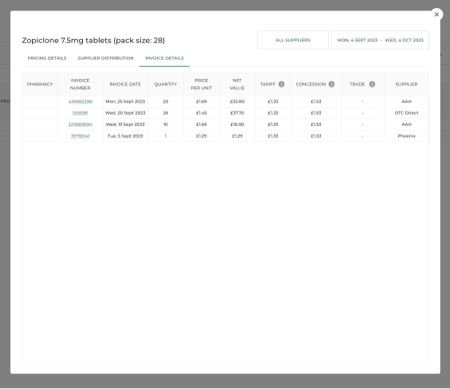Click the £16.90 net value cell
450x389 pixels.
[x=237, y=124]
